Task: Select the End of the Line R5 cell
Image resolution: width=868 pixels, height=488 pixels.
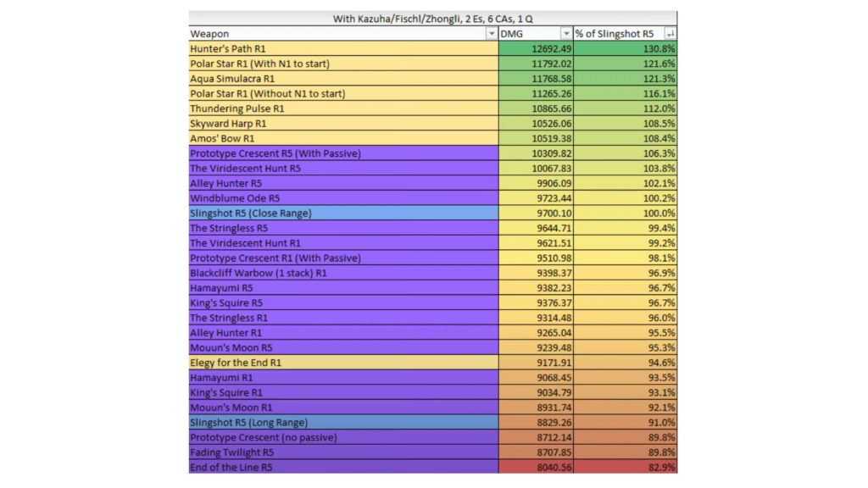Action: pos(343,467)
